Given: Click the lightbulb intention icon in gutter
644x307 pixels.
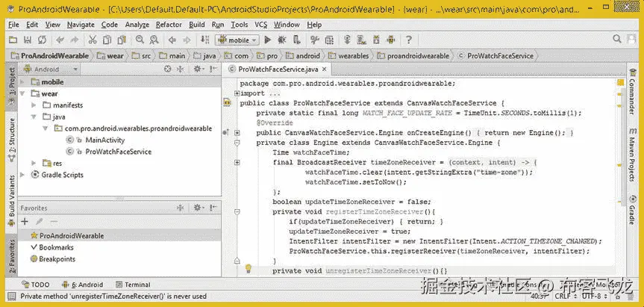Looking at the screenshot, I should tap(248, 268).
